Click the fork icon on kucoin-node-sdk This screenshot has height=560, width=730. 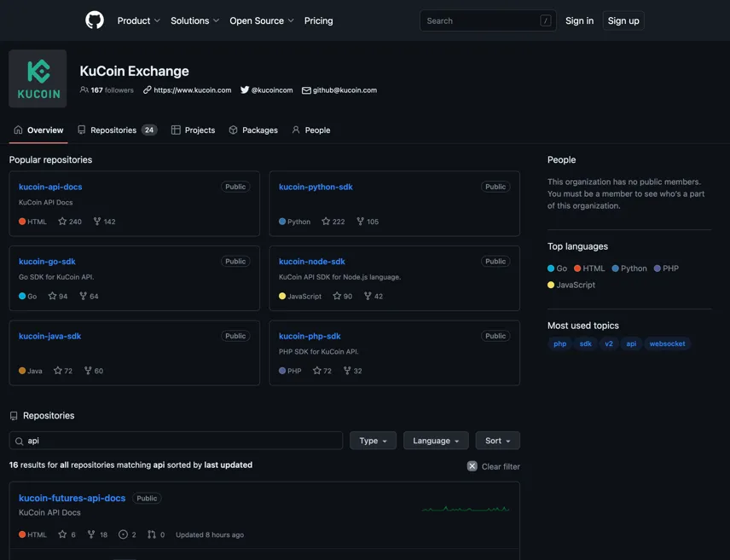(x=368, y=296)
